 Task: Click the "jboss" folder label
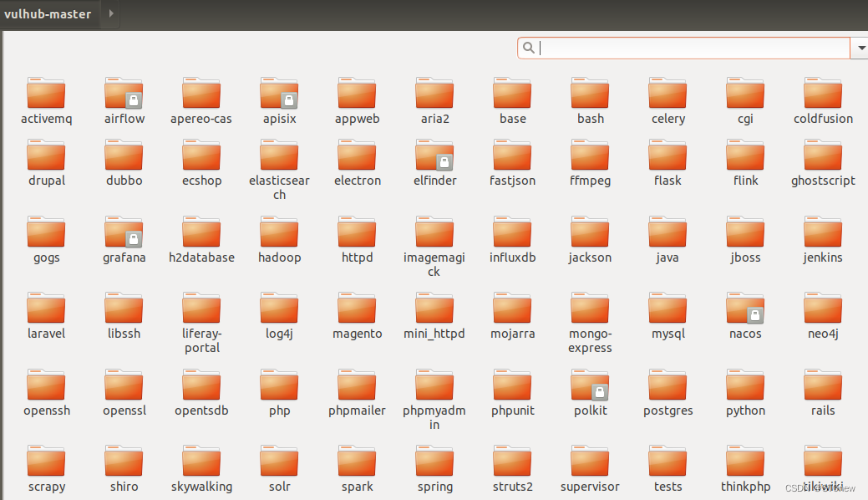745,258
